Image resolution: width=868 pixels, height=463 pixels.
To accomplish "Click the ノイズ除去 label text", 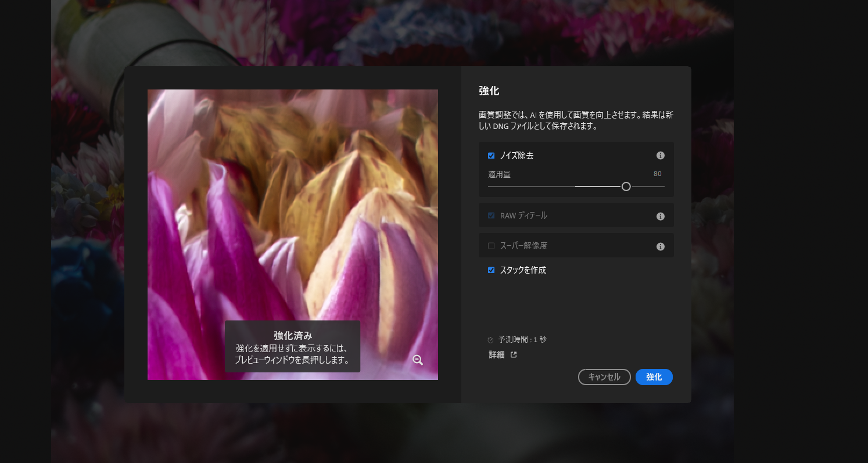I will (x=517, y=156).
